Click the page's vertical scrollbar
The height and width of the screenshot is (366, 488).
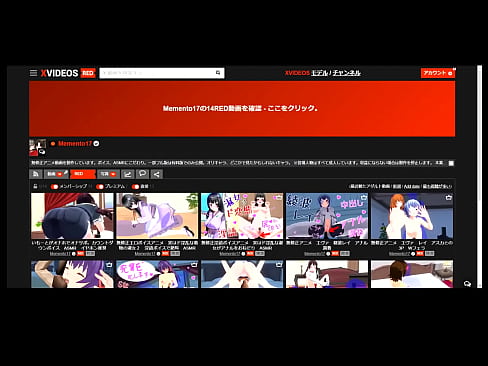click(479, 177)
